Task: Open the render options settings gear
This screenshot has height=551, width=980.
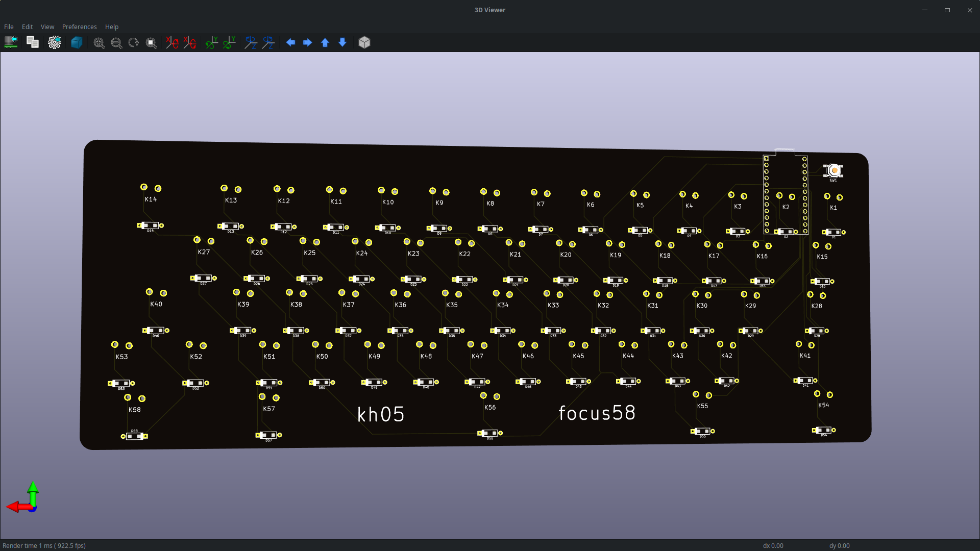Action: (55, 42)
